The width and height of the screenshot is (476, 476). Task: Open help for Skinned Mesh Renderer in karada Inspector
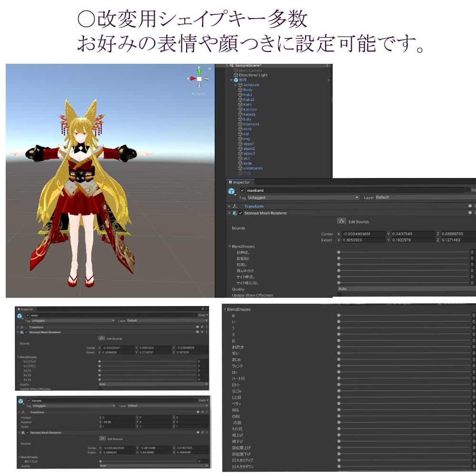[198, 432]
